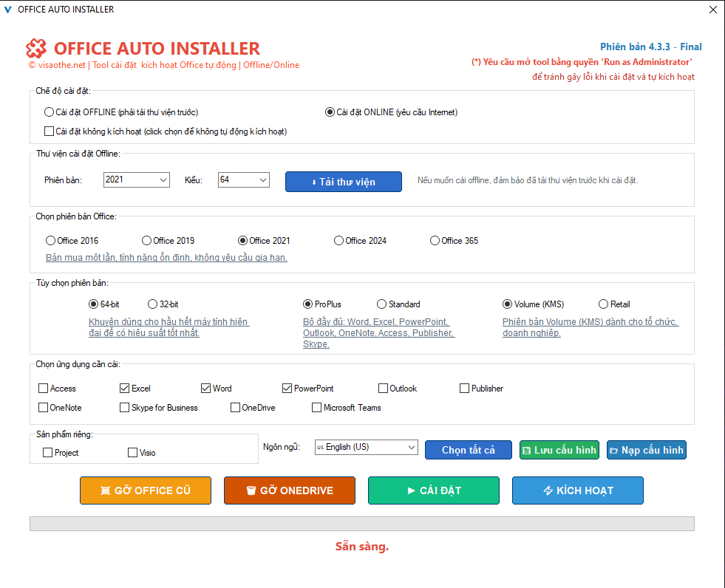Click the 'Nếu muốn cài offline' hint text
This screenshot has width=725, height=588.
tap(528, 180)
